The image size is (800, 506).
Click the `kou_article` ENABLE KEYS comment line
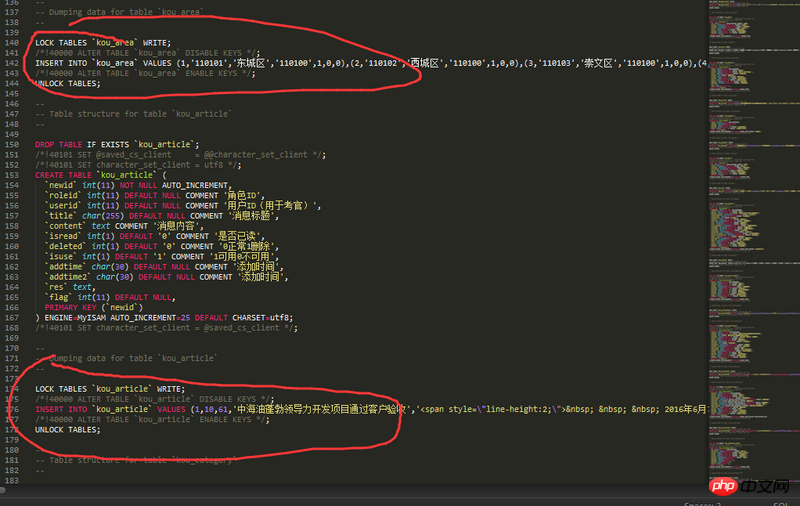tap(152, 420)
